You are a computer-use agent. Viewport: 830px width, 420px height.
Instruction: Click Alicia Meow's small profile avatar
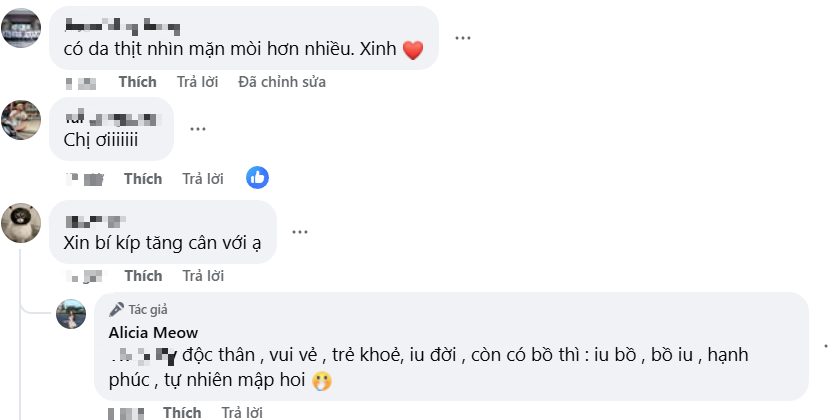(71, 314)
